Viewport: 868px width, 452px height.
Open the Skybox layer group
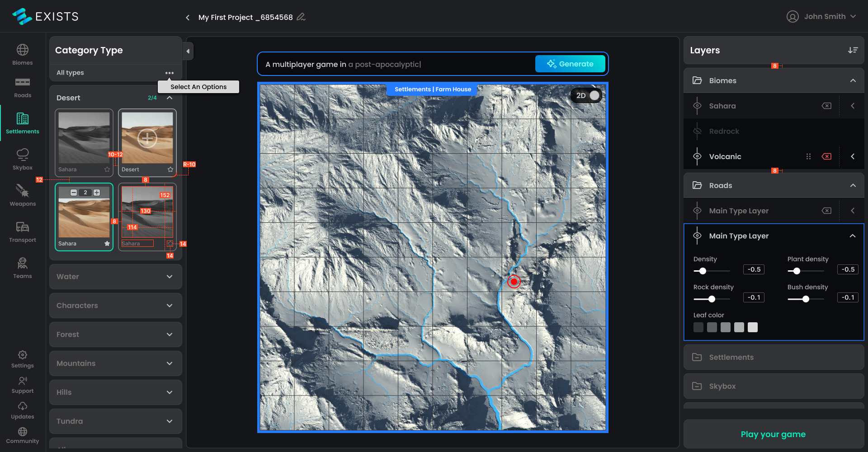pos(774,386)
